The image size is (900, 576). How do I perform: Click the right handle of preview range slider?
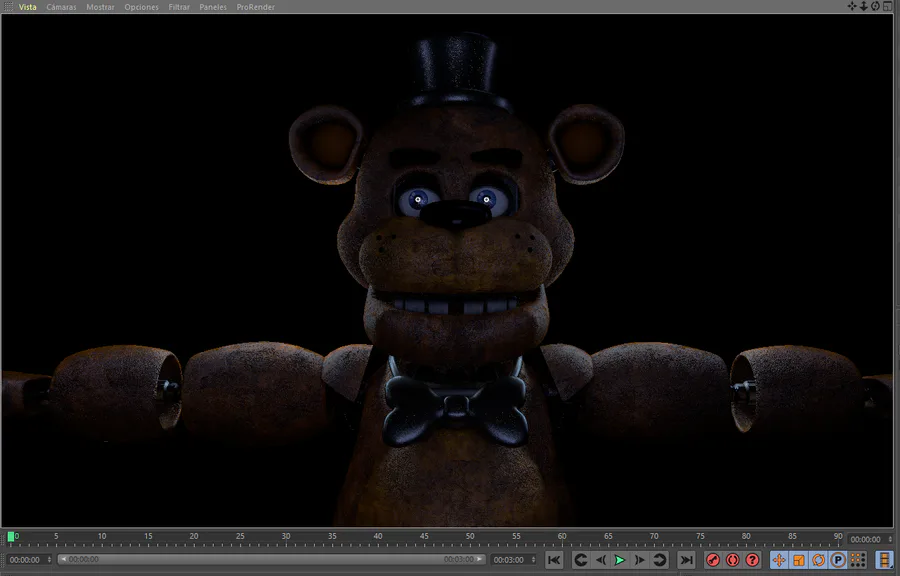[480, 559]
